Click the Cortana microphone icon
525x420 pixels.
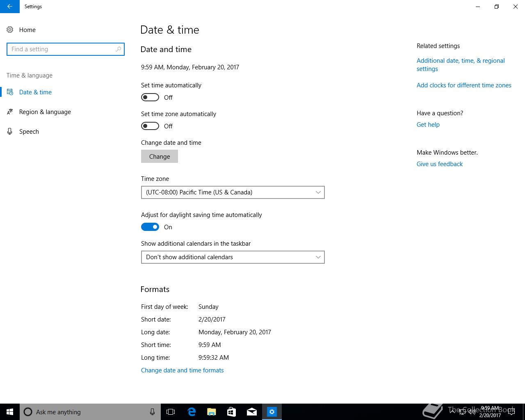(152, 412)
